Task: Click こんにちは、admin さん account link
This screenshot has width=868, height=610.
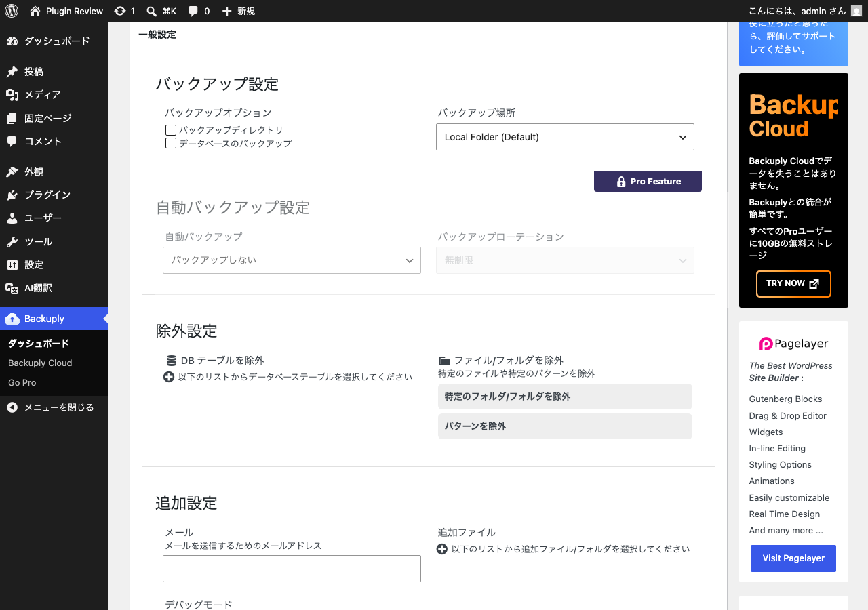Action: tap(805, 11)
